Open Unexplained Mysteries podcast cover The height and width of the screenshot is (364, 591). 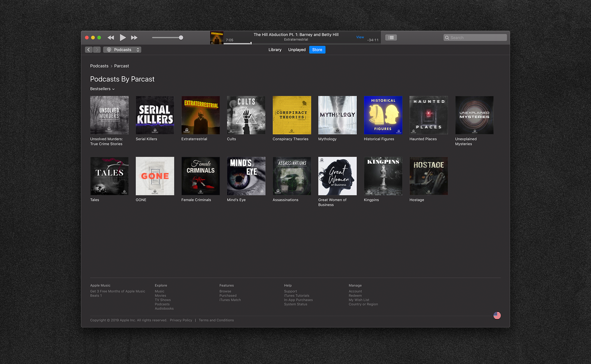(x=474, y=115)
